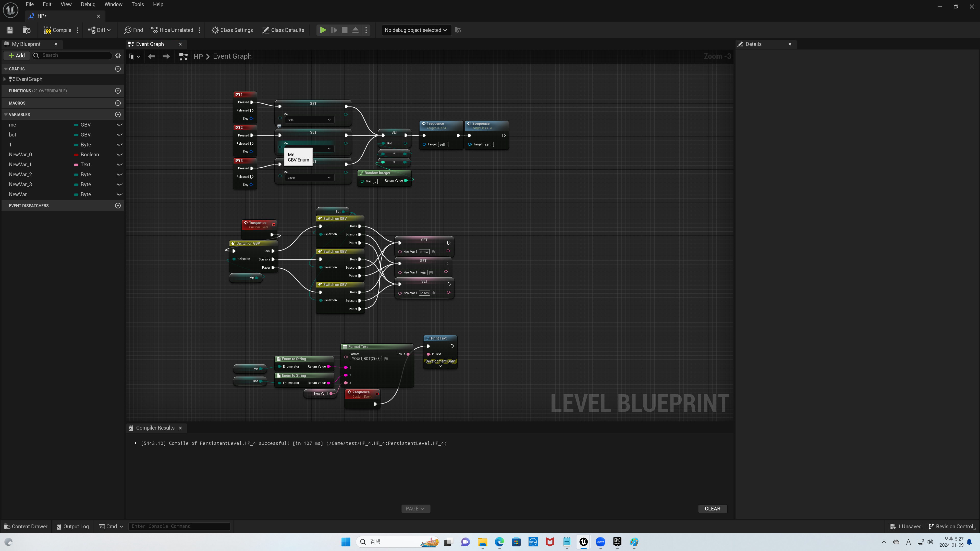Open the Tools menu
This screenshot has height=551, width=980.
[x=137, y=4]
